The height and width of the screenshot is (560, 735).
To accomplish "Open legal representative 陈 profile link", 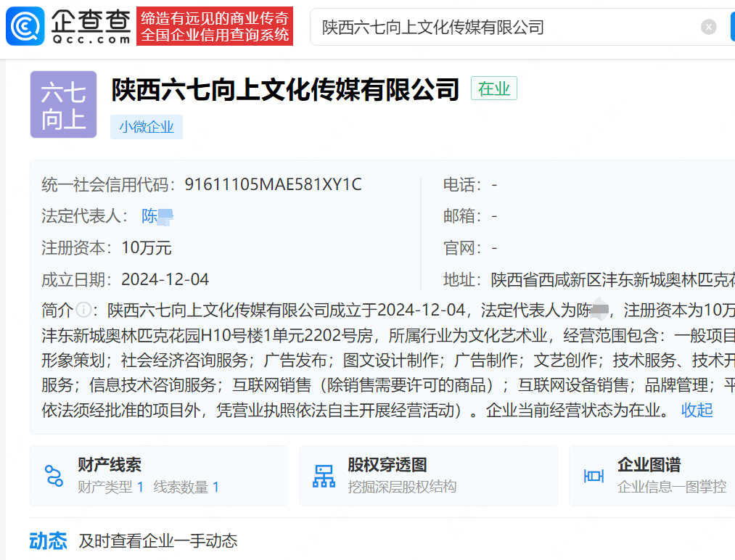I will (x=157, y=216).
